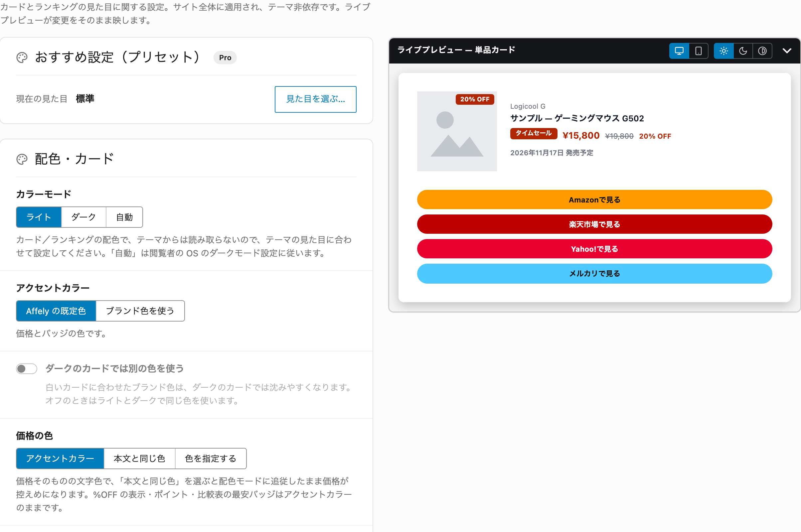Viewport: 801px width, 532px height.
Task: Choose ブランド色を使う accent option
Action: [140, 311]
